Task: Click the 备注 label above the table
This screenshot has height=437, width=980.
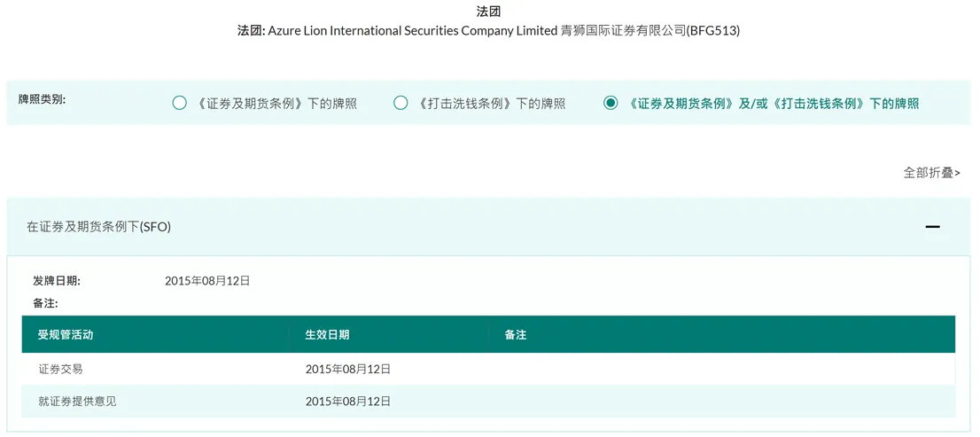Action: pos(45,304)
